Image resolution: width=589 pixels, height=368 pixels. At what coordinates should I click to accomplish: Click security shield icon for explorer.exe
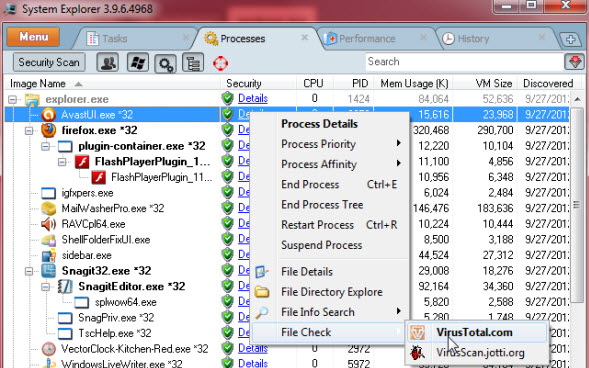[x=227, y=99]
